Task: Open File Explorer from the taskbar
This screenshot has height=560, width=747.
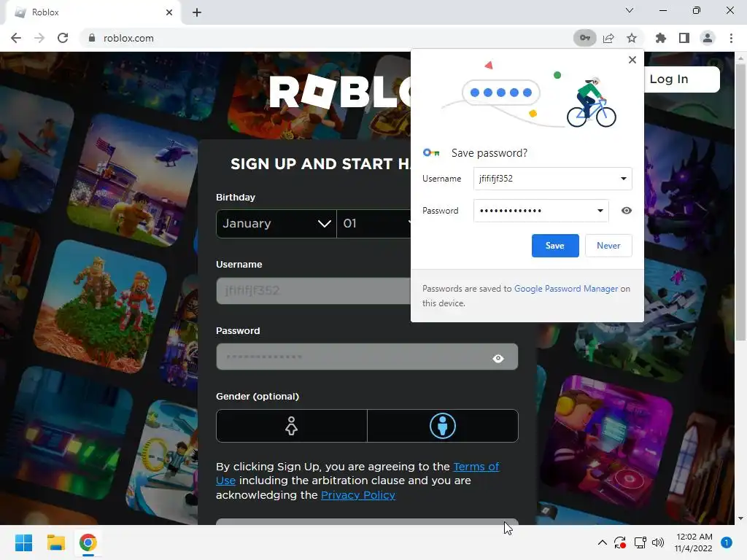Action: (55, 542)
